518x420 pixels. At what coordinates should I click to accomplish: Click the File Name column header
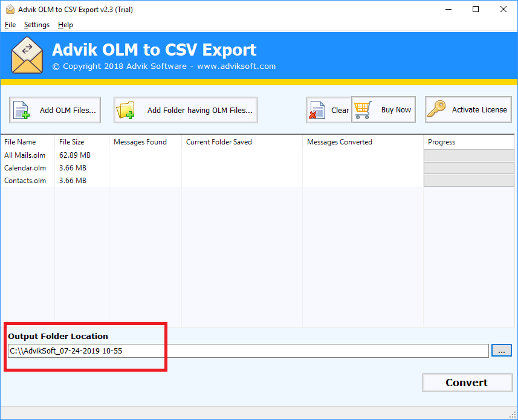click(x=28, y=142)
